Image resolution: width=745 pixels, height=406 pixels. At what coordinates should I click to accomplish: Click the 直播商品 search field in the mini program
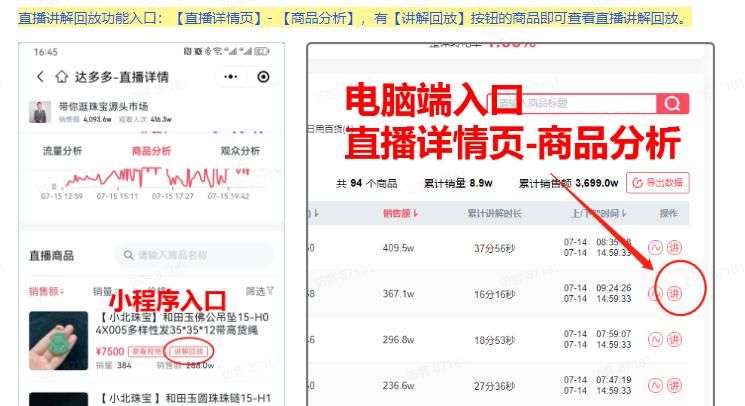[x=194, y=255]
